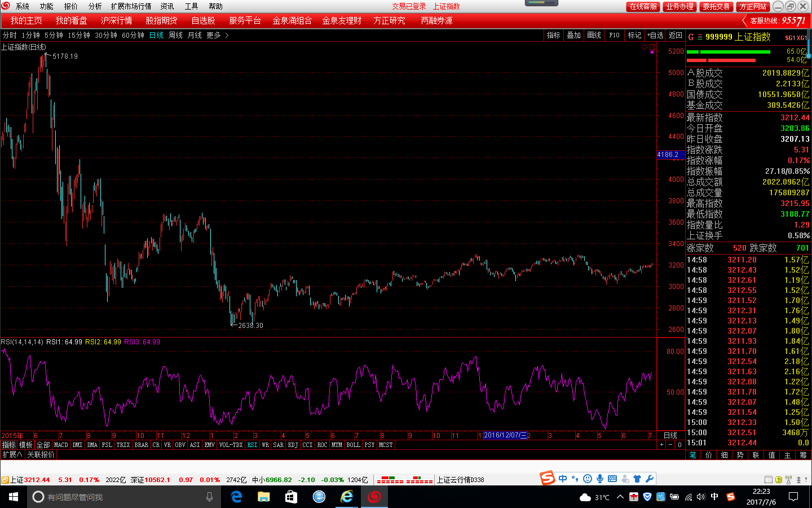Click the zoom in plus button under 日线
The image size is (812, 508).
point(661,445)
